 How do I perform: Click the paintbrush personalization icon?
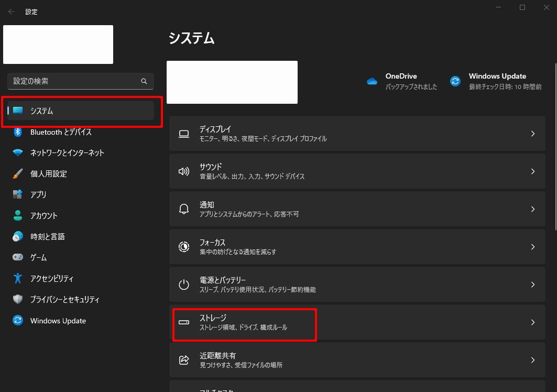18,173
